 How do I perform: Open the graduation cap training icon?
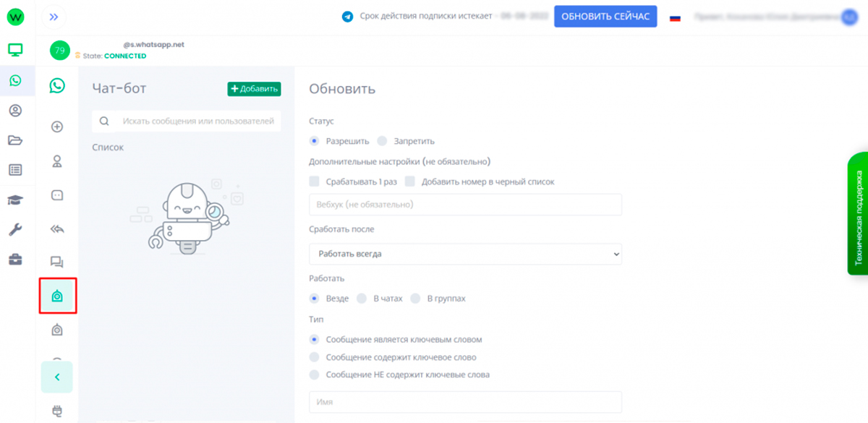[15, 200]
